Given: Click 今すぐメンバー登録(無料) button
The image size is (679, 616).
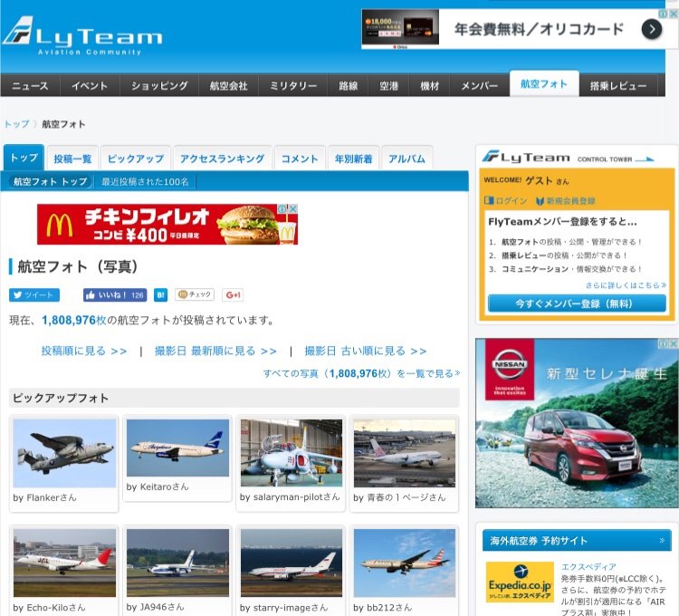Looking at the screenshot, I should (x=577, y=303).
